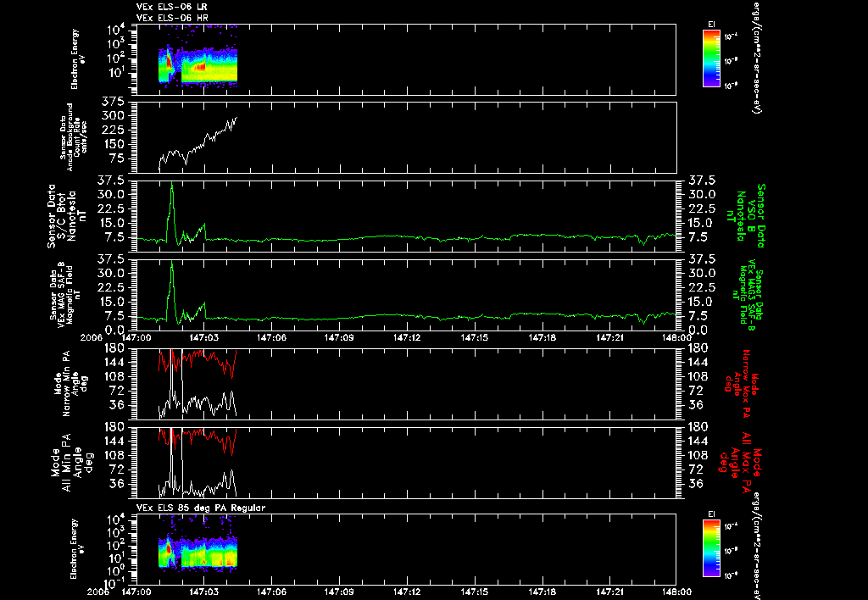The width and height of the screenshot is (868, 600).
Task: Click the white 'Mode Narrow Min PA Angle' label
Action: (x=71, y=383)
